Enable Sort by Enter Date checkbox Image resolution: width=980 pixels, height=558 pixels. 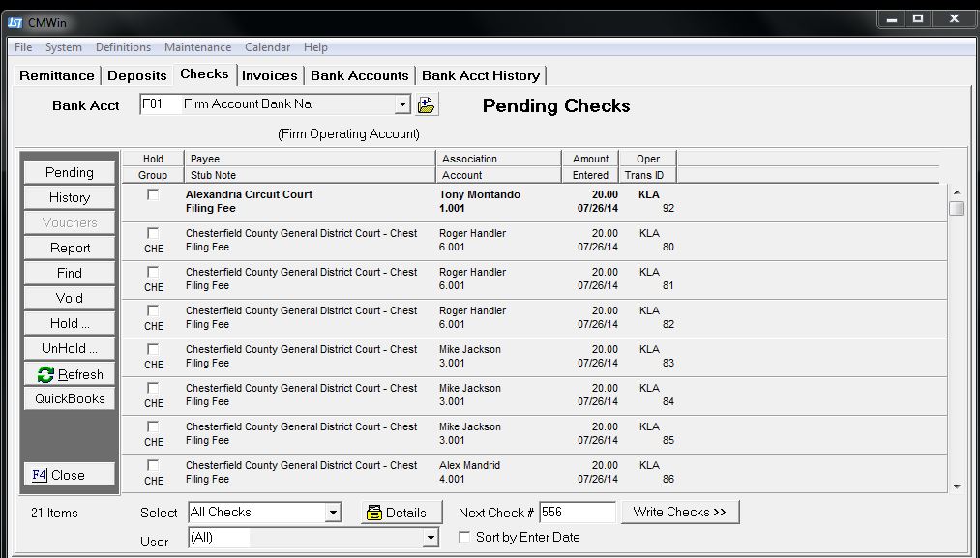pos(465,537)
